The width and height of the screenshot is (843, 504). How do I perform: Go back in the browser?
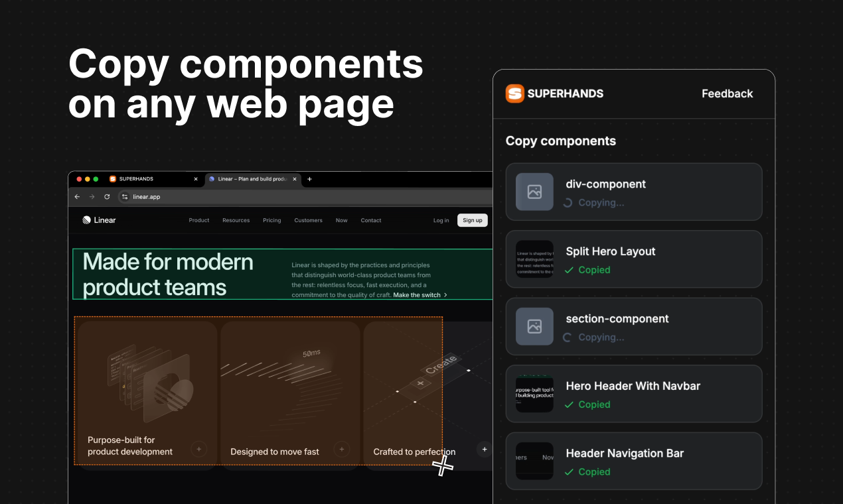click(77, 197)
